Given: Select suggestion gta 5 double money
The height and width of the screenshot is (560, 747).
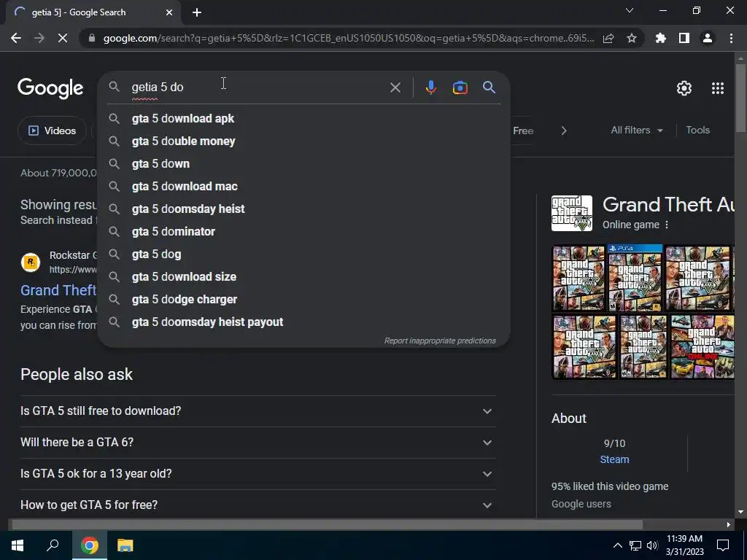Looking at the screenshot, I should [x=303, y=141].
